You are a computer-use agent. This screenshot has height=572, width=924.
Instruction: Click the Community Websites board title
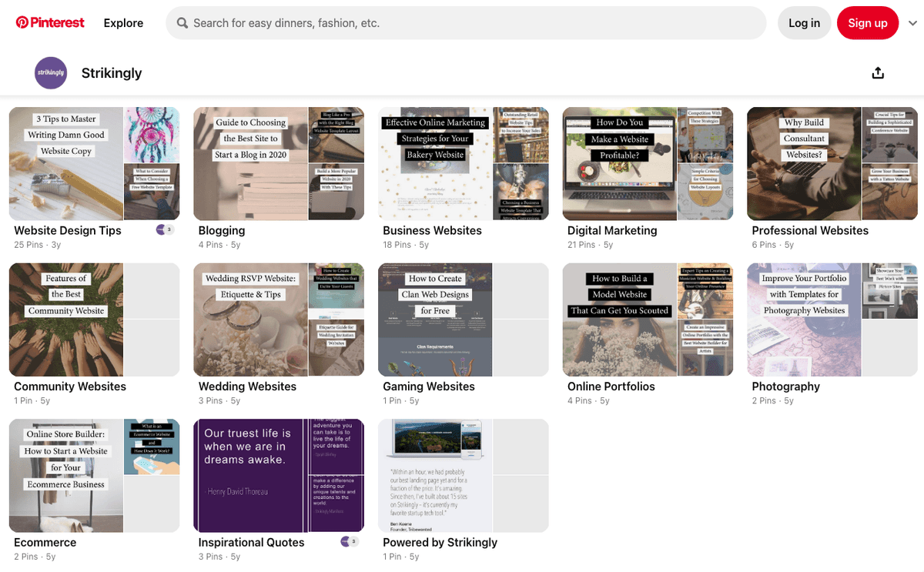[x=70, y=386]
